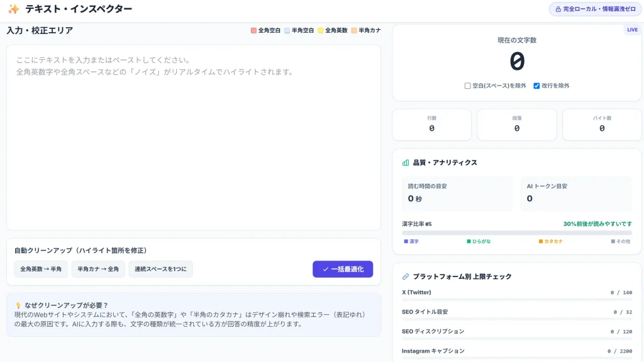Click the link icon beside プラットフォーム別 上限チェック
This screenshot has width=644, height=362.
(406, 276)
